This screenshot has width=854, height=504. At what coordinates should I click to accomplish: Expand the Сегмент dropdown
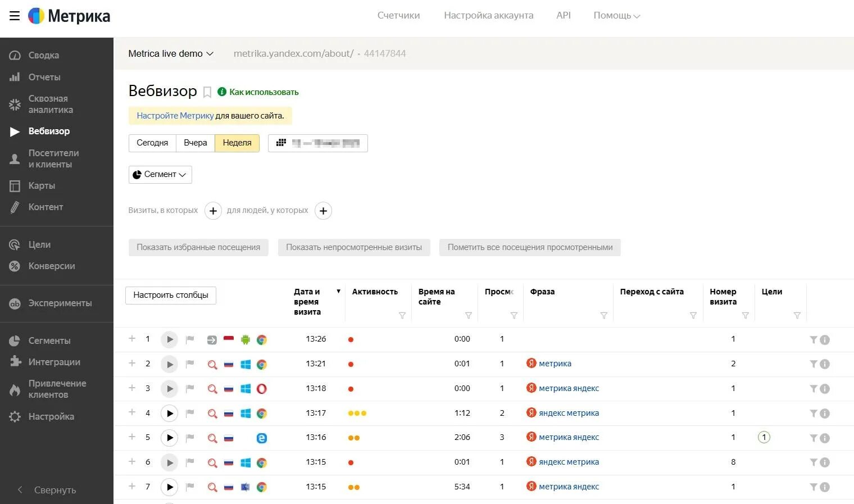[160, 175]
